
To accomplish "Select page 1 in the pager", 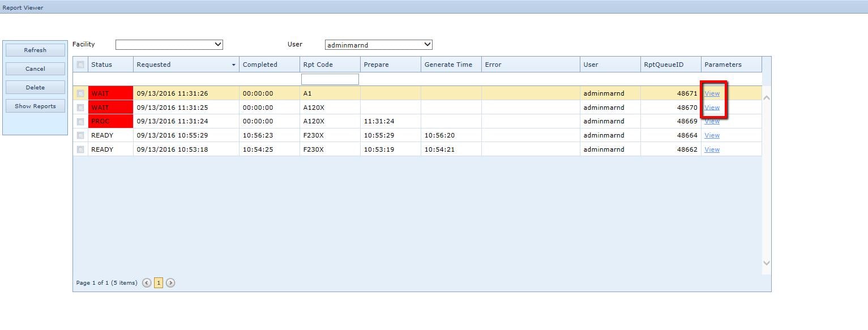I will click(x=159, y=282).
